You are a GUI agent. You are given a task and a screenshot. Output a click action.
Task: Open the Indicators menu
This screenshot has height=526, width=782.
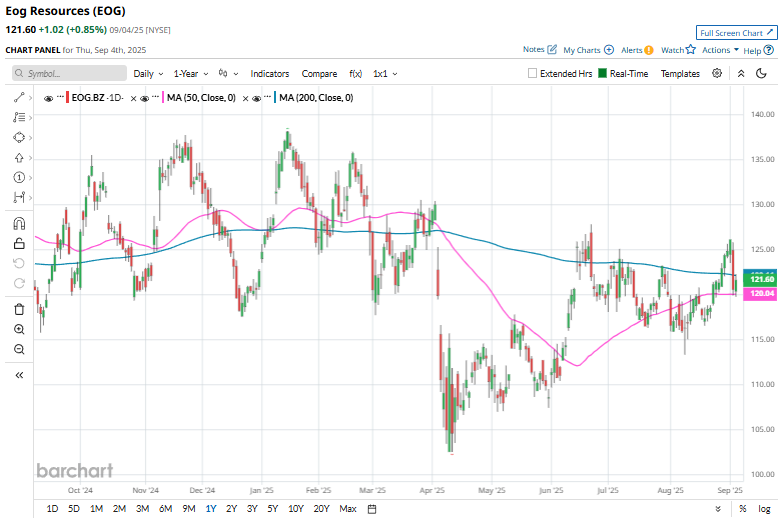tap(270, 74)
